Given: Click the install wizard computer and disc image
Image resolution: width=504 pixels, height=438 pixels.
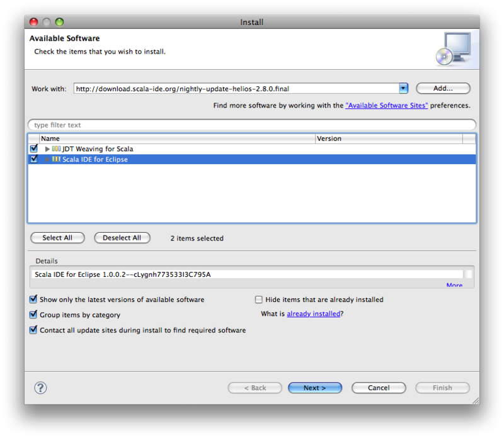Looking at the screenshot, I should coord(454,48).
